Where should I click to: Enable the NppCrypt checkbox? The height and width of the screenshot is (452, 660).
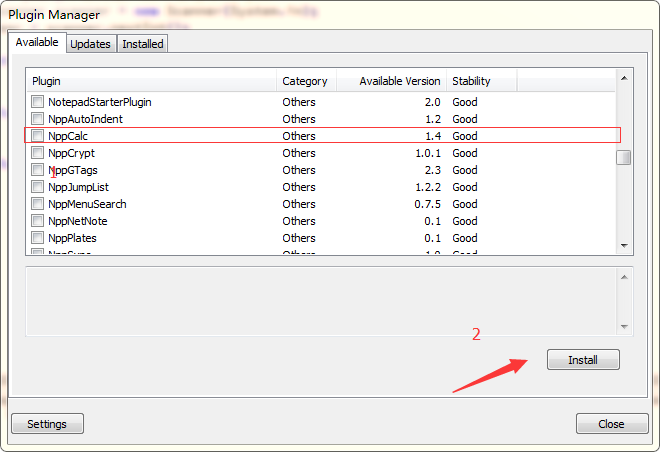tap(37, 152)
